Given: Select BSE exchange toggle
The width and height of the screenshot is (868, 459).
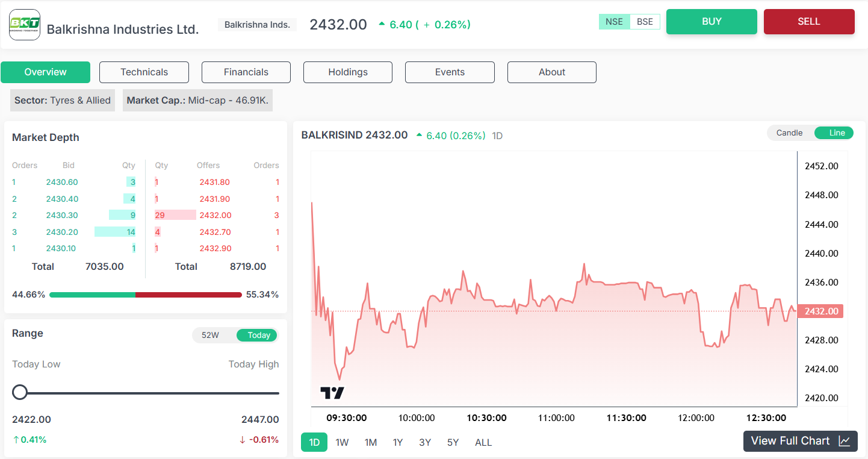Looking at the screenshot, I should (x=645, y=22).
